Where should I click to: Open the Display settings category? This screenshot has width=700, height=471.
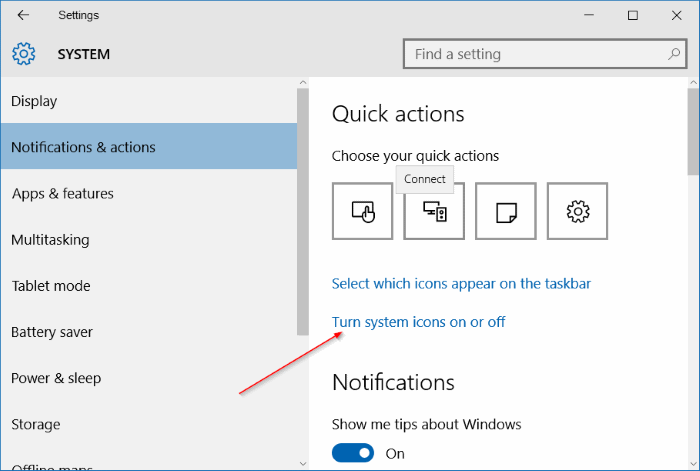coord(34,101)
